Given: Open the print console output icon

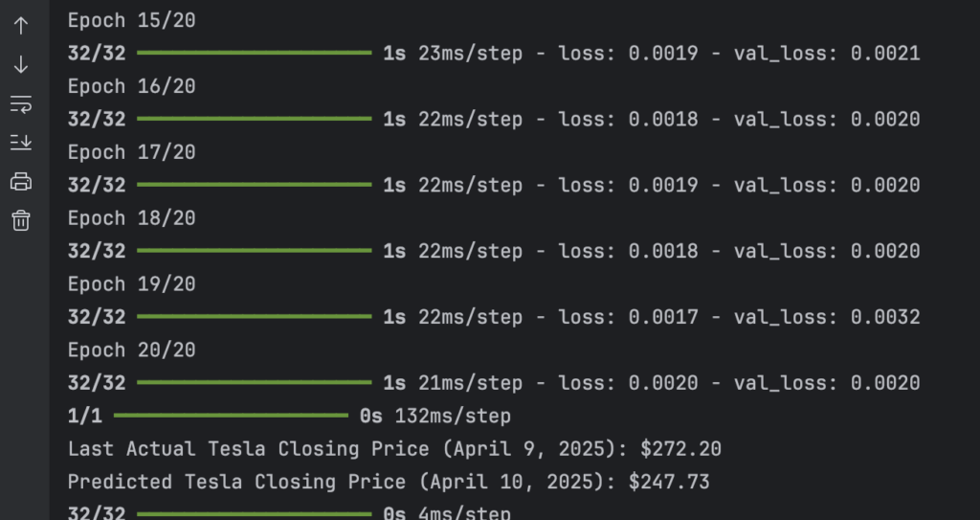Looking at the screenshot, I should [x=21, y=181].
